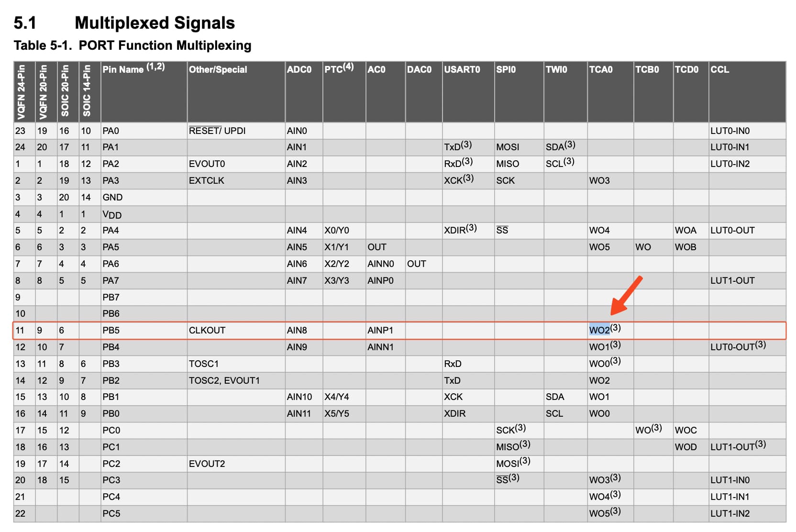The height and width of the screenshot is (532, 796).
Task: Click the LUT1-IN2 cell
Action: 730,513
